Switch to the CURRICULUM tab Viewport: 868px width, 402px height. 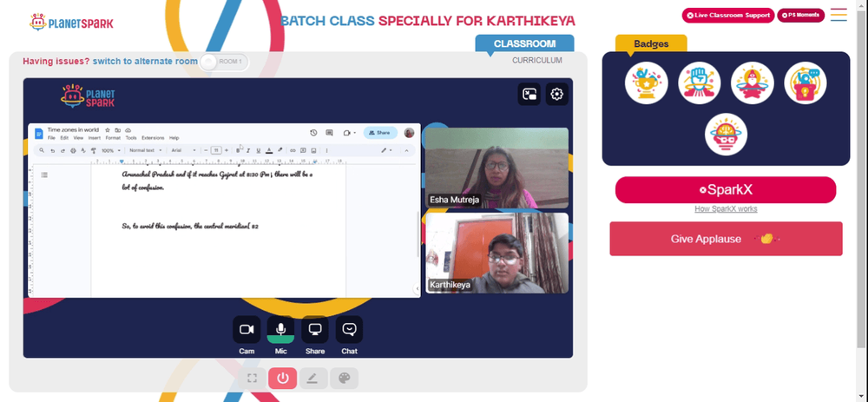(x=537, y=61)
